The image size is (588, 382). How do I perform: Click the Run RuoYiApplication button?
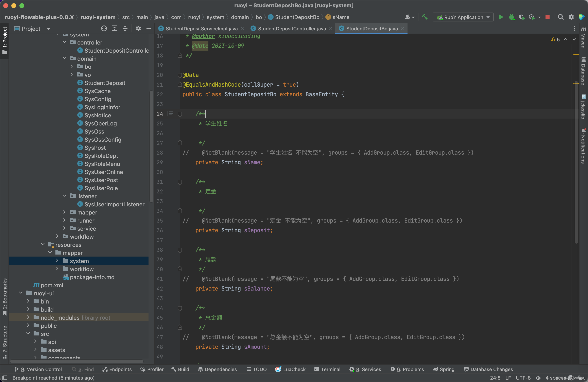click(500, 17)
